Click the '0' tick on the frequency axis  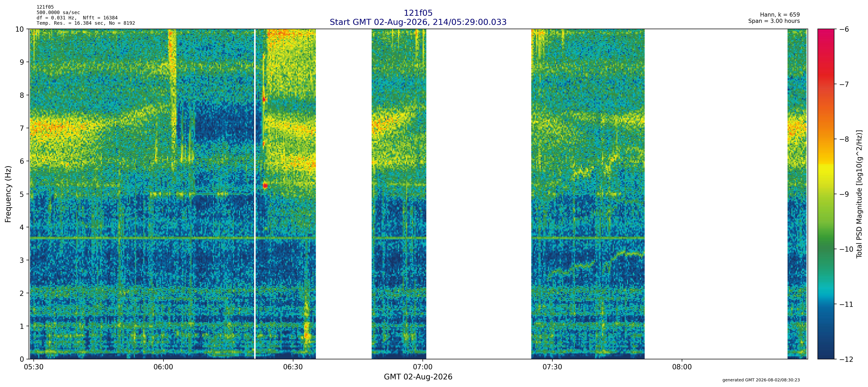[x=22, y=359]
